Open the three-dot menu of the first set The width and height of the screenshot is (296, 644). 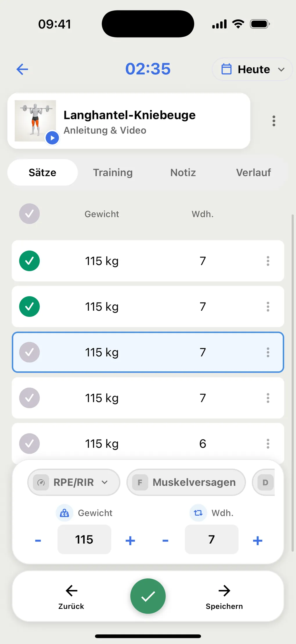(268, 261)
